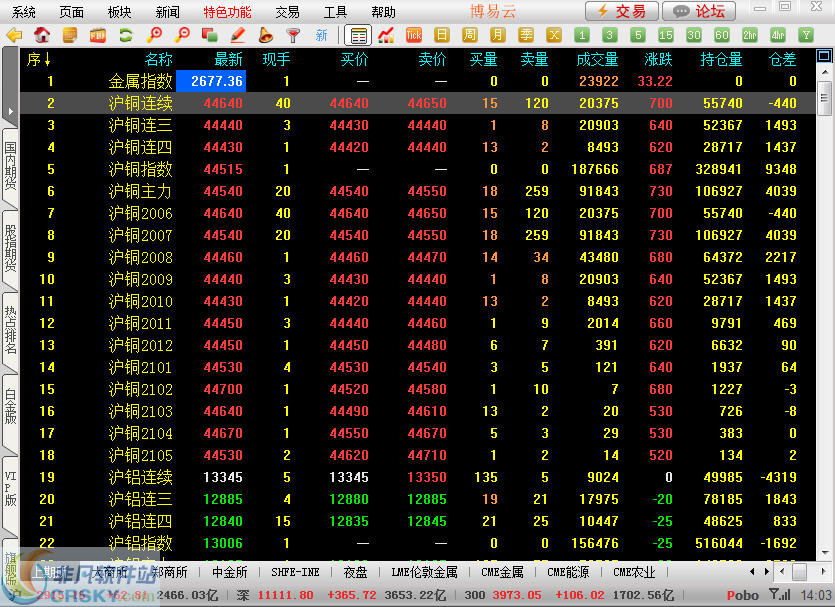Switch to quote list table view
This screenshot has width=835, height=607.
[x=358, y=35]
